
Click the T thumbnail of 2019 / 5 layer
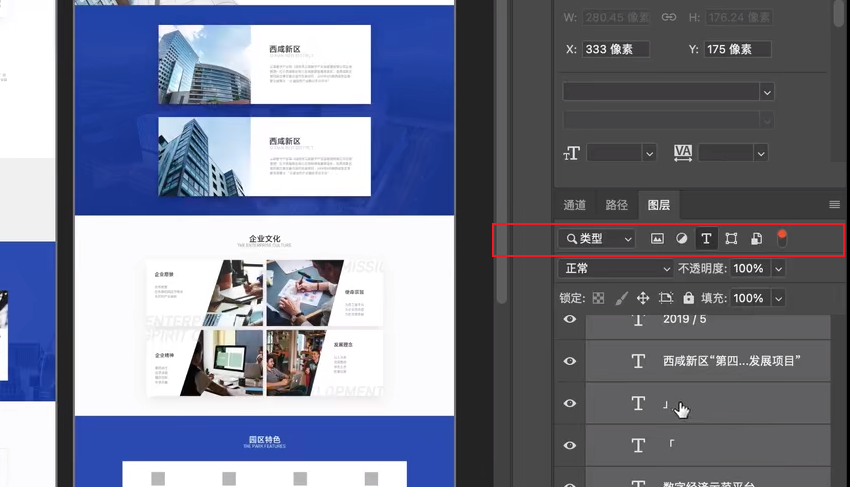639,320
